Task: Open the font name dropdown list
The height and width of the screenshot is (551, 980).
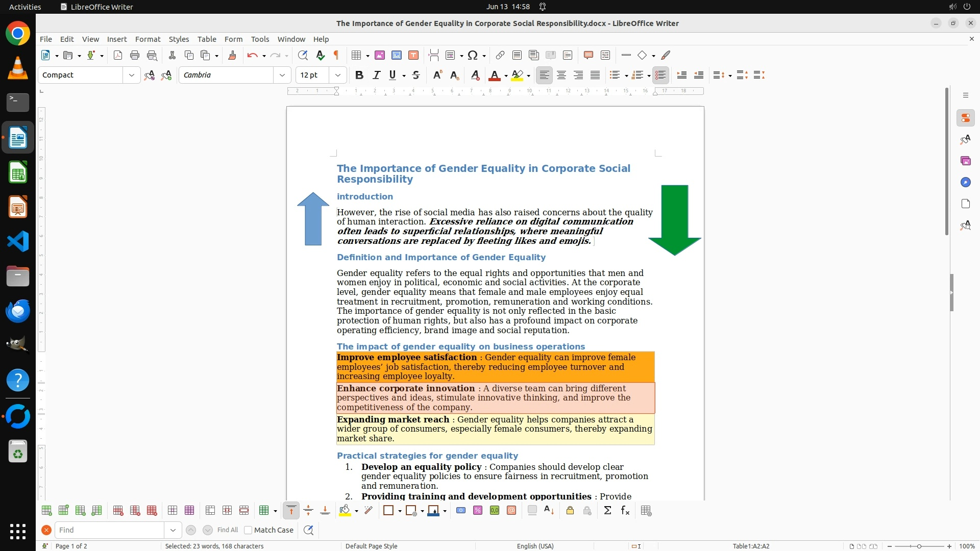Action: (282, 75)
